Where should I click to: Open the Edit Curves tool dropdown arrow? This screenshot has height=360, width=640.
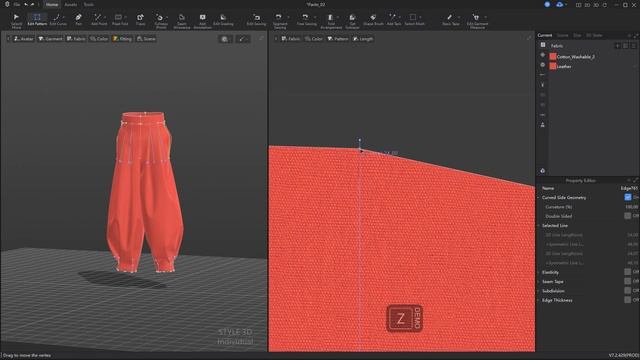pyautogui.click(x=64, y=18)
